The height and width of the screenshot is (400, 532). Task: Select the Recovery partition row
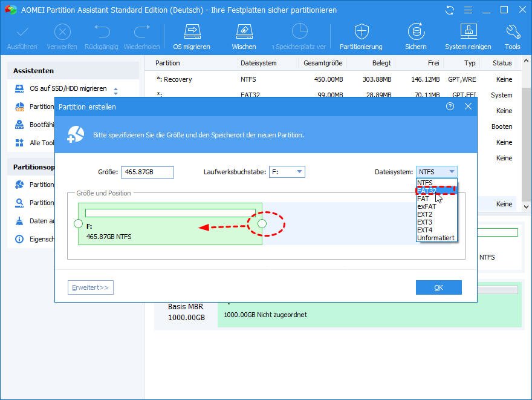333,79
